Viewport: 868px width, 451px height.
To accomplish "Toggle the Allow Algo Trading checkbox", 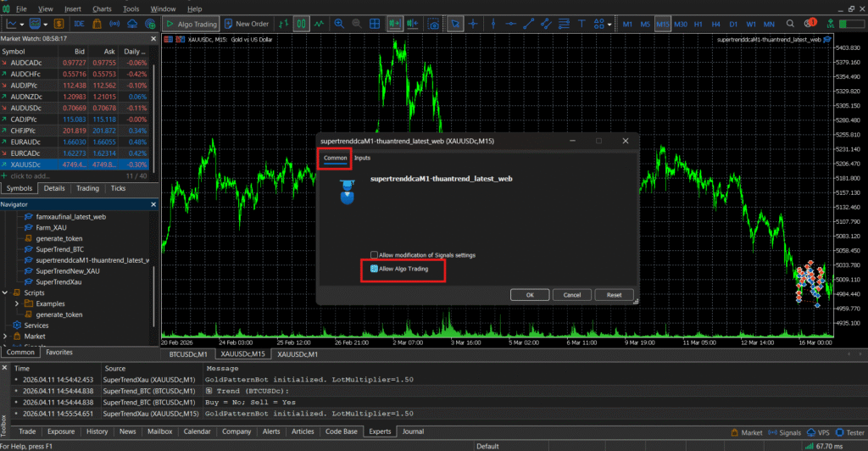I will (x=374, y=269).
